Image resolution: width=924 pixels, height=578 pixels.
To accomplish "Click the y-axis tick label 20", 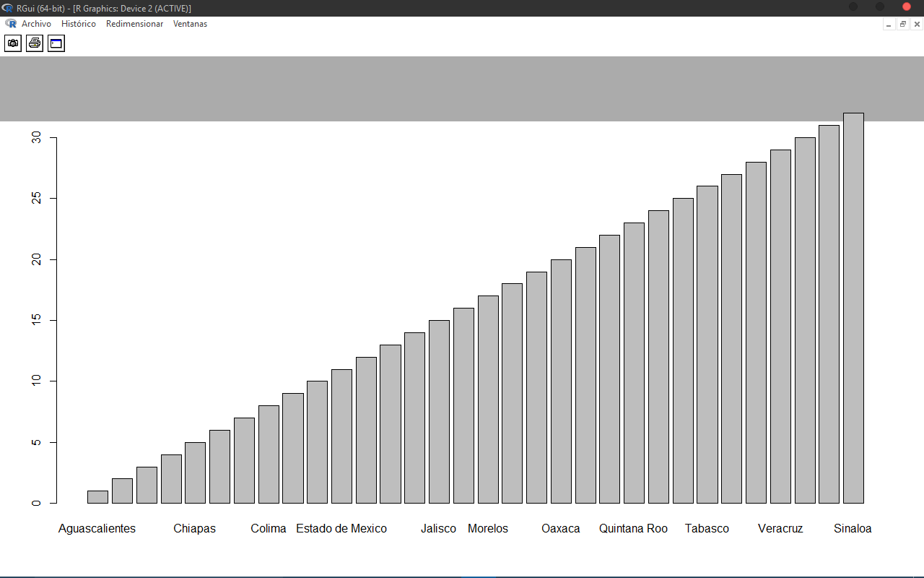I will pos(37,259).
